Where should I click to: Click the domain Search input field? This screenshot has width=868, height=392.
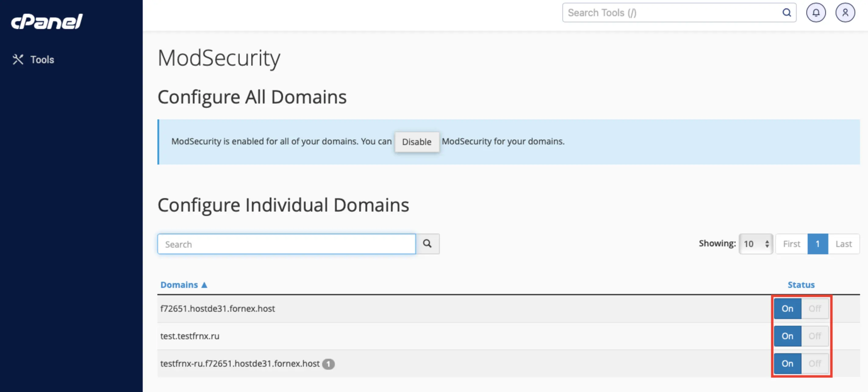[286, 244]
